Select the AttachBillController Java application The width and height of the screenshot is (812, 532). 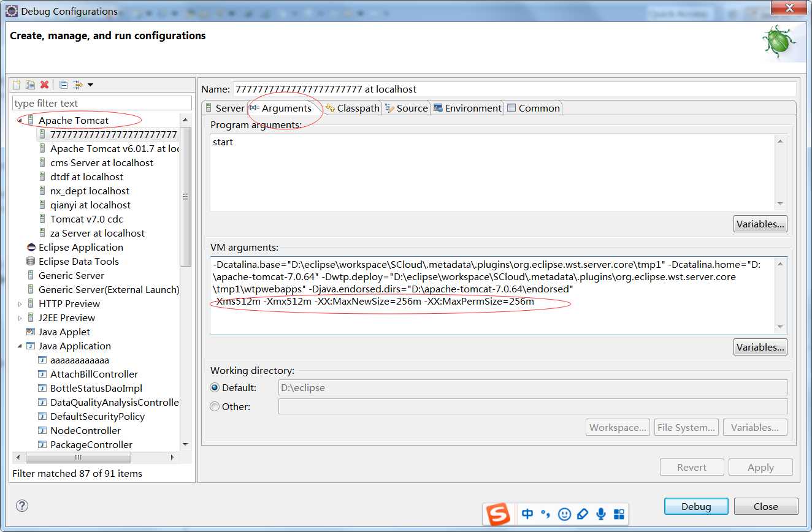click(88, 374)
